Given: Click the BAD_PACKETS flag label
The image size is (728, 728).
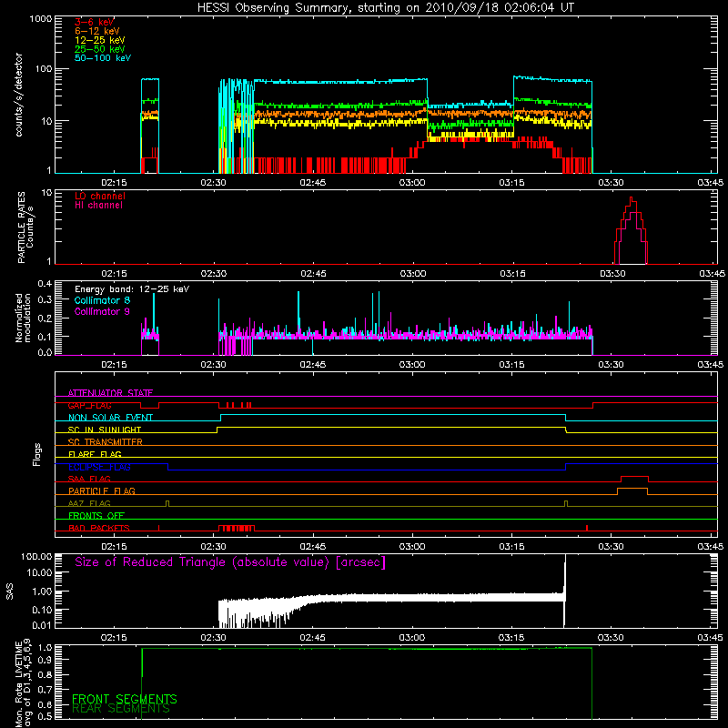Looking at the screenshot, I should (99, 528).
